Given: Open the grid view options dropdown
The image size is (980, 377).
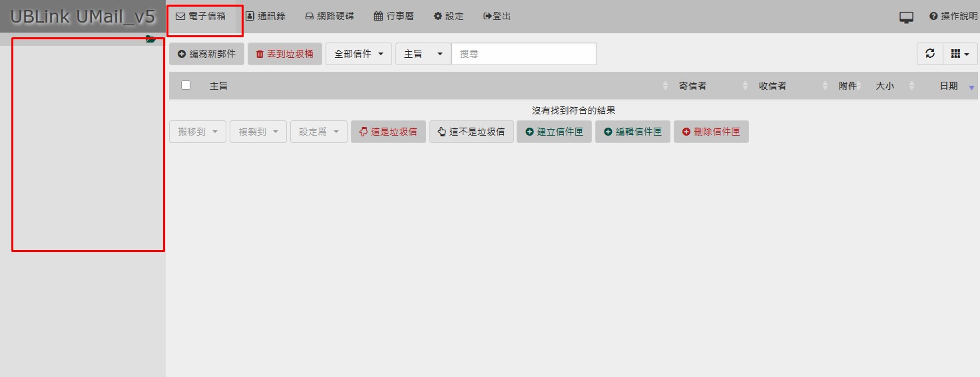Looking at the screenshot, I should [x=959, y=54].
